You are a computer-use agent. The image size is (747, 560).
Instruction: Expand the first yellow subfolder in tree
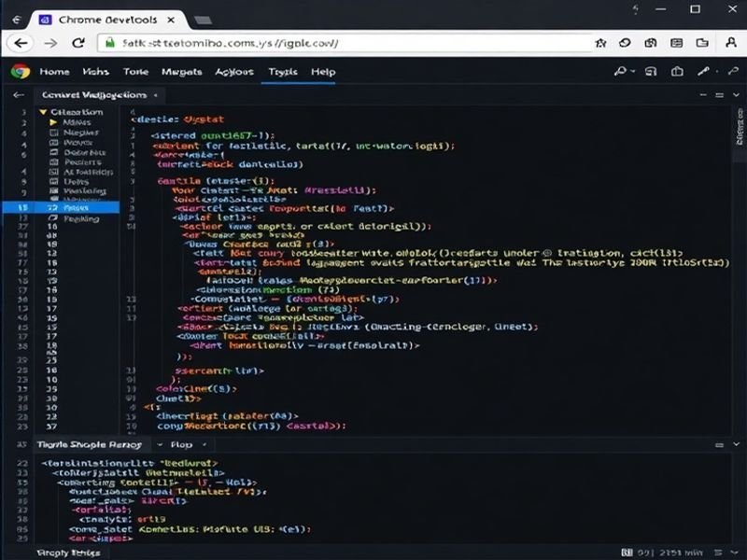53,122
